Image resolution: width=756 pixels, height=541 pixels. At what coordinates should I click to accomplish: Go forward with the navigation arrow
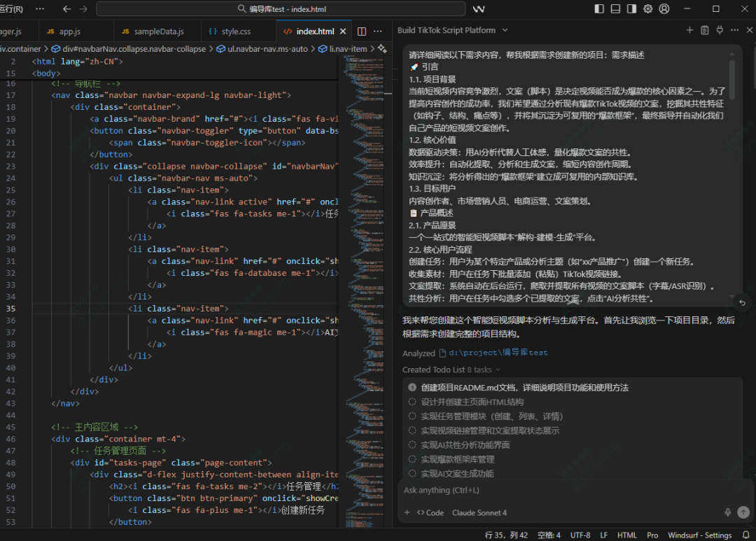click(83, 8)
